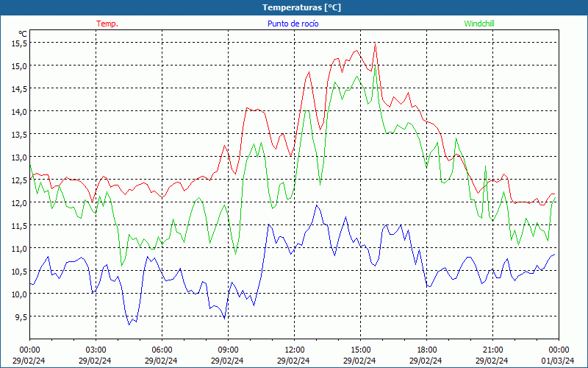
Task: Click the 12:00 time label
Action: 295,350
